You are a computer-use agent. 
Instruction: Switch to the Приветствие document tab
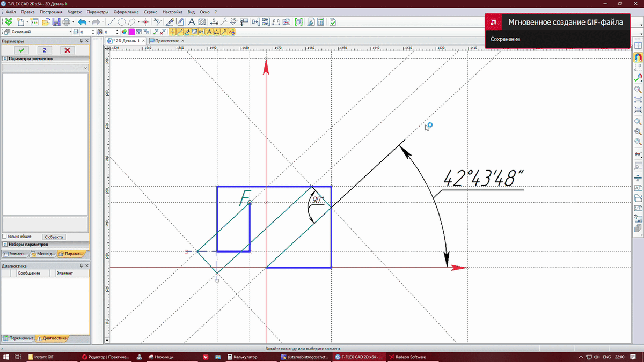coord(166,41)
